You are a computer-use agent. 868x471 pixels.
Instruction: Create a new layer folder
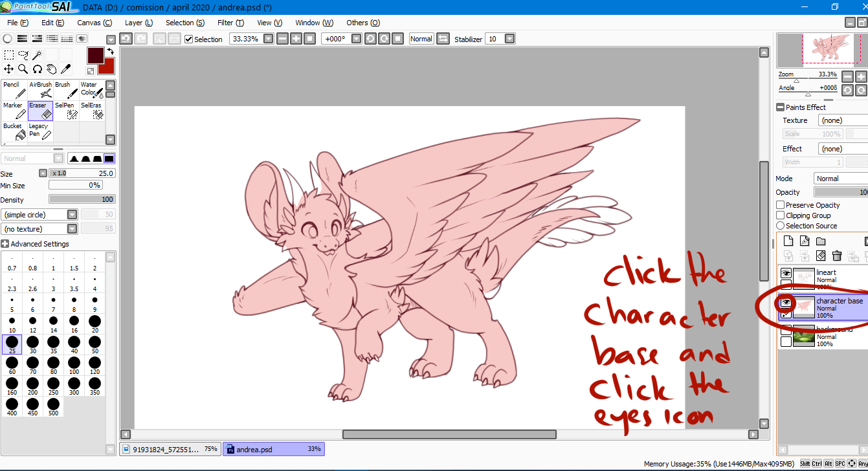[820, 241]
